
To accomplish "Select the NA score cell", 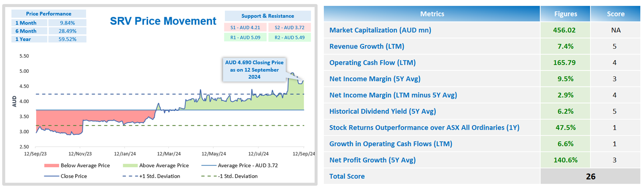I will click(x=615, y=30).
